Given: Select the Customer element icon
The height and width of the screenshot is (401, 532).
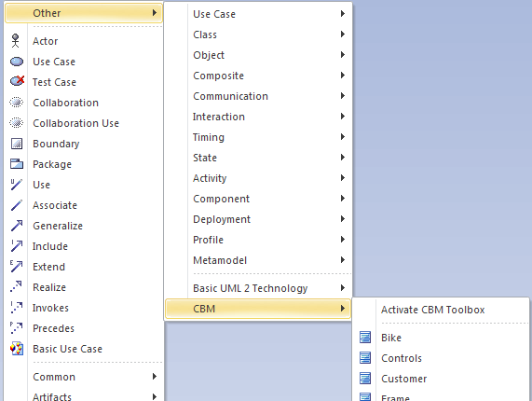Looking at the screenshot, I should 365,379.
